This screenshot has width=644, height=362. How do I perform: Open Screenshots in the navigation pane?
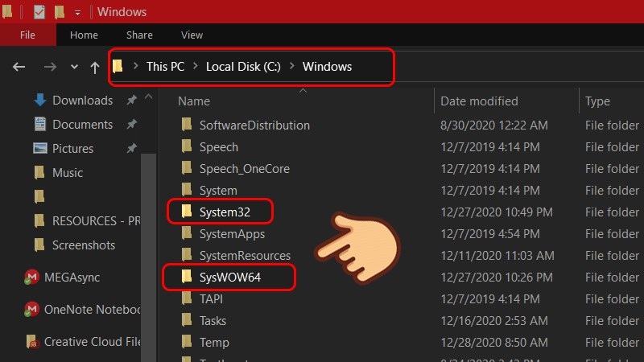[84, 245]
